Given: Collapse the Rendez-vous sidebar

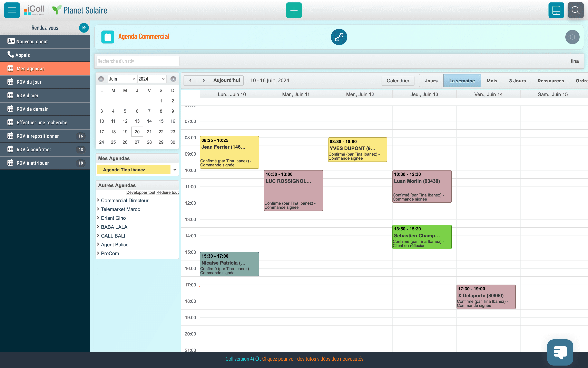Looking at the screenshot, I should pos(84,28).
